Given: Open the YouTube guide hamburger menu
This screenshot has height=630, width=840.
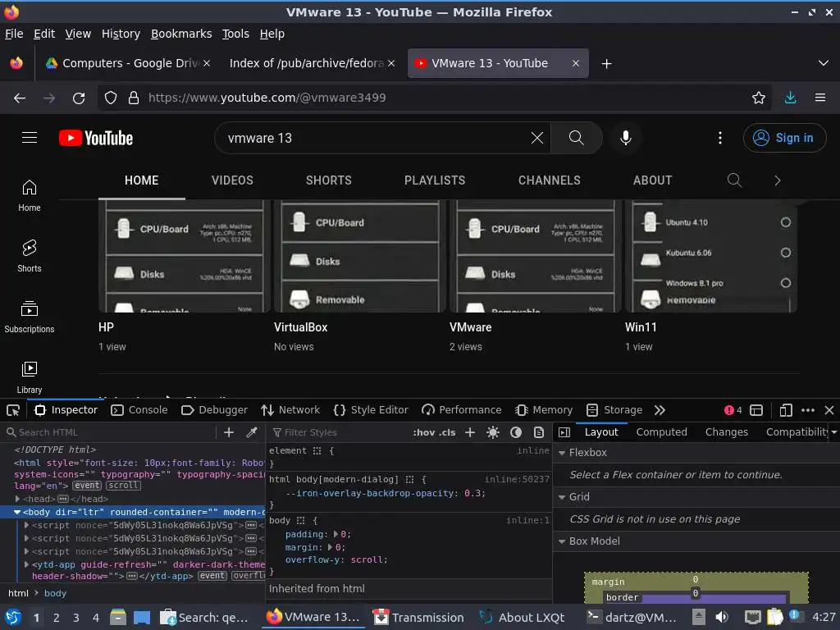Looking at the screenshot, I should click(30, 138).
